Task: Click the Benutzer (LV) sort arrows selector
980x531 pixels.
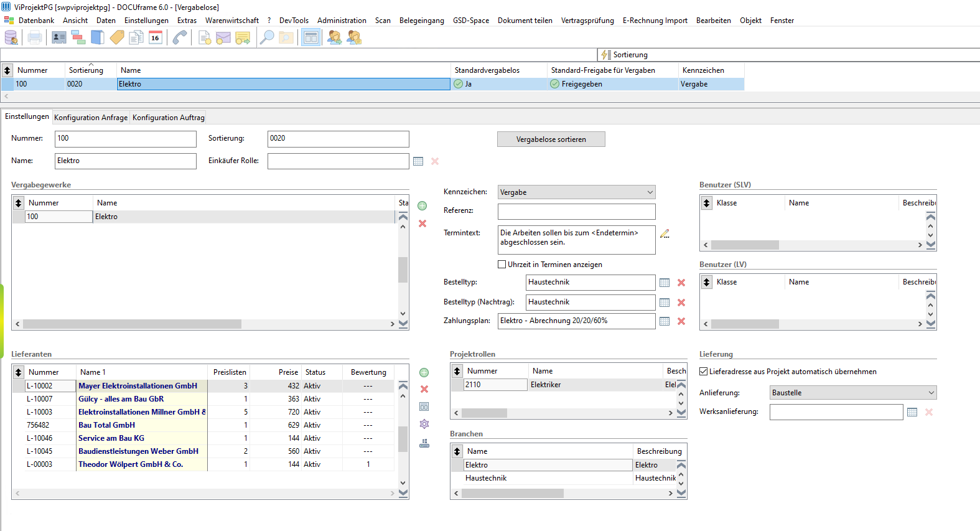Action: point(707,282)
